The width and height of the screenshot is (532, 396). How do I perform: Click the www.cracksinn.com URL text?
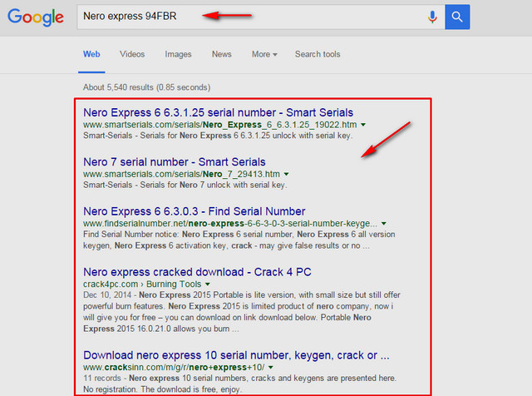[174, 367]
